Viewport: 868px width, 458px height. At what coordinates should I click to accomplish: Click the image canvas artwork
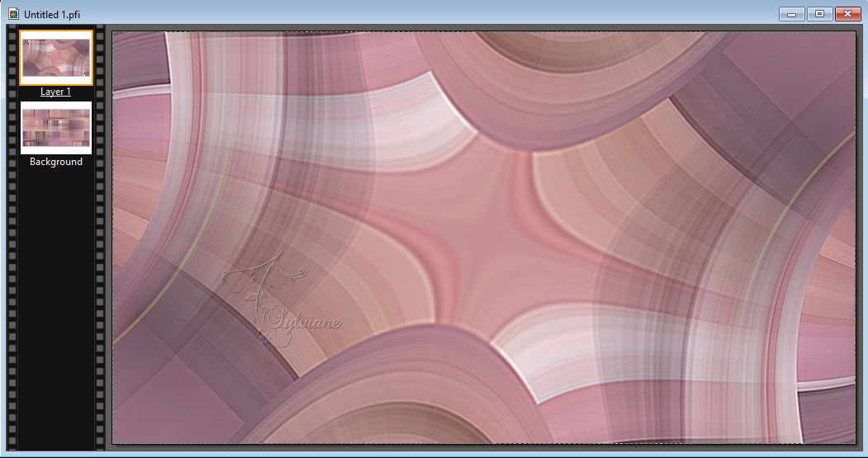click(484, 238)
